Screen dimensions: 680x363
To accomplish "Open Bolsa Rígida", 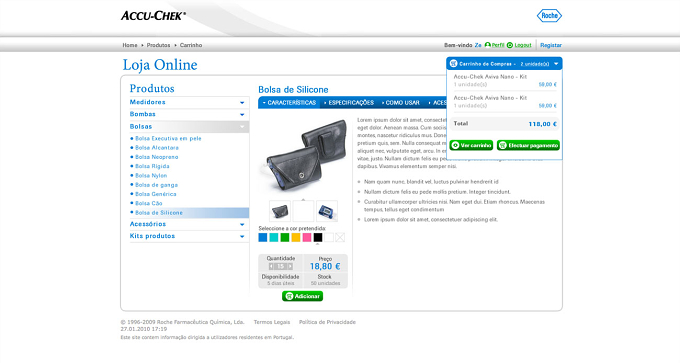I will click(152, 166).
